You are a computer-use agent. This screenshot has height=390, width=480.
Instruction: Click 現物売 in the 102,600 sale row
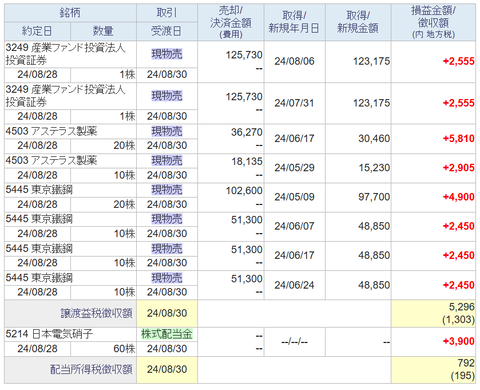pos(167,190)
